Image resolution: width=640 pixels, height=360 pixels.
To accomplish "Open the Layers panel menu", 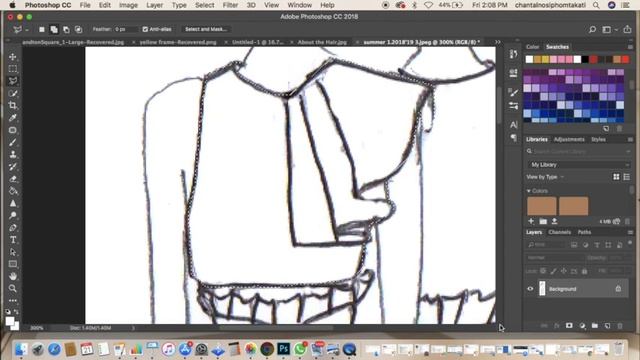I will pyautogui.click(x=630, y=232).
